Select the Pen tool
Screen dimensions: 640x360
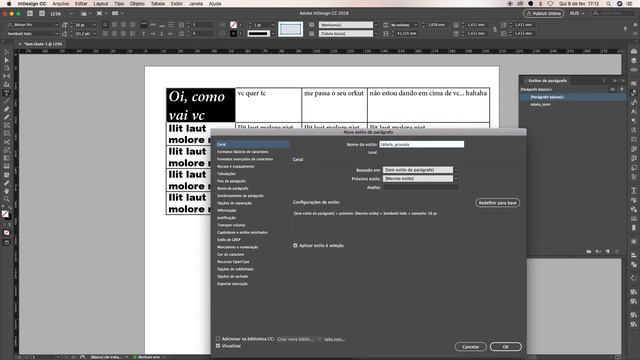coord(6,109)
